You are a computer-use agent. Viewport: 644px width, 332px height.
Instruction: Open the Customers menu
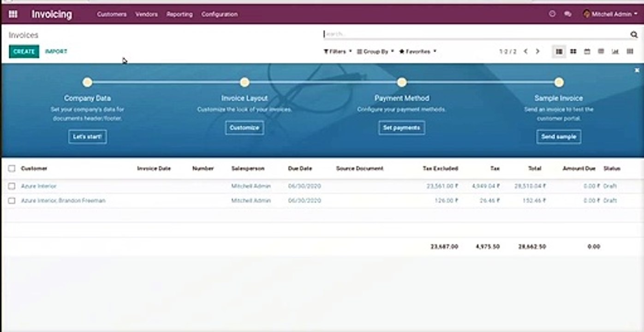pyautogui.click(x=112, y=14)
